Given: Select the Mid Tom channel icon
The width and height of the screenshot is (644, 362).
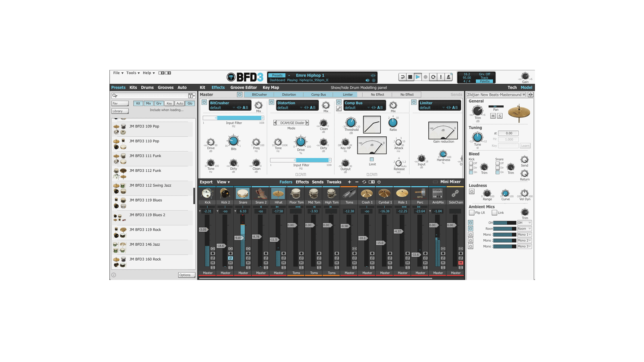Looking at the screenshot, I should (314, 193).
